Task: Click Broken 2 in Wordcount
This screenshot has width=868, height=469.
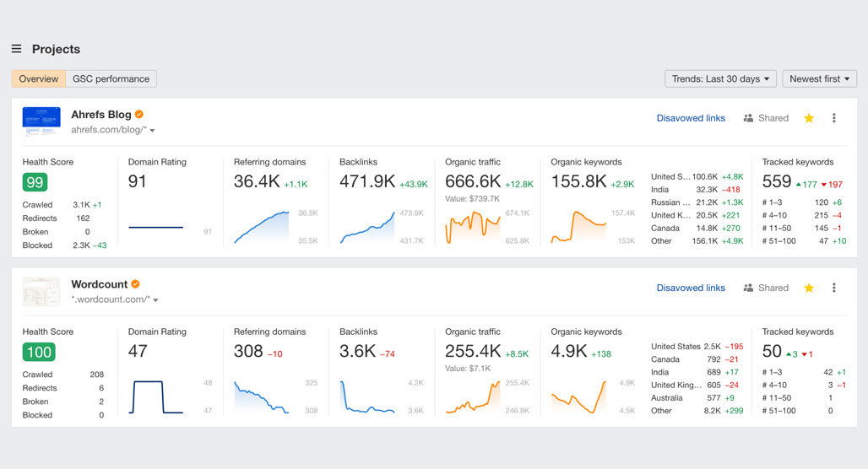Action: tap(63, 402)
